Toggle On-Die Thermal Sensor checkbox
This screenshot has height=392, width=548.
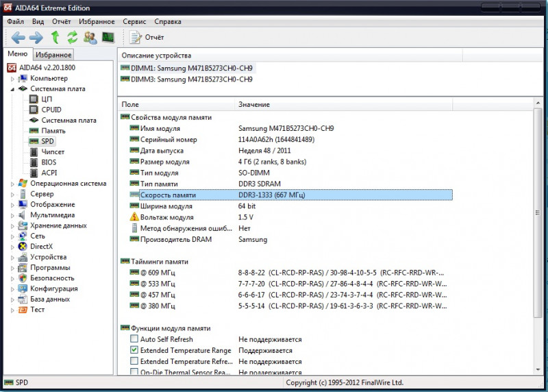coord(134,371)
